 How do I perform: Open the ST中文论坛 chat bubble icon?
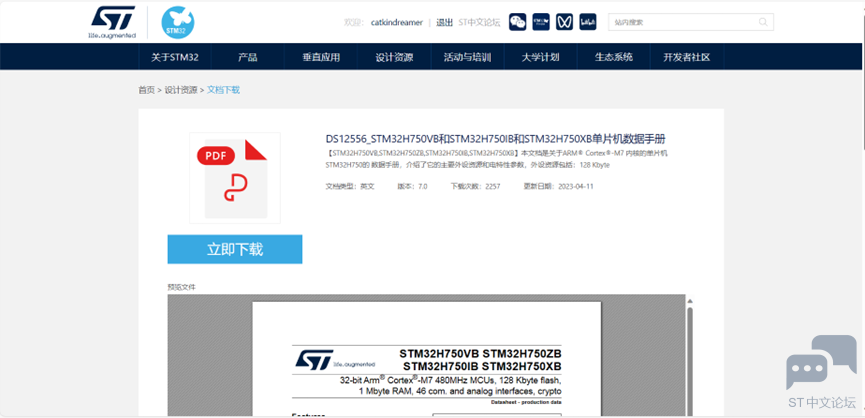pyautogui.click(x=821, y=362)
